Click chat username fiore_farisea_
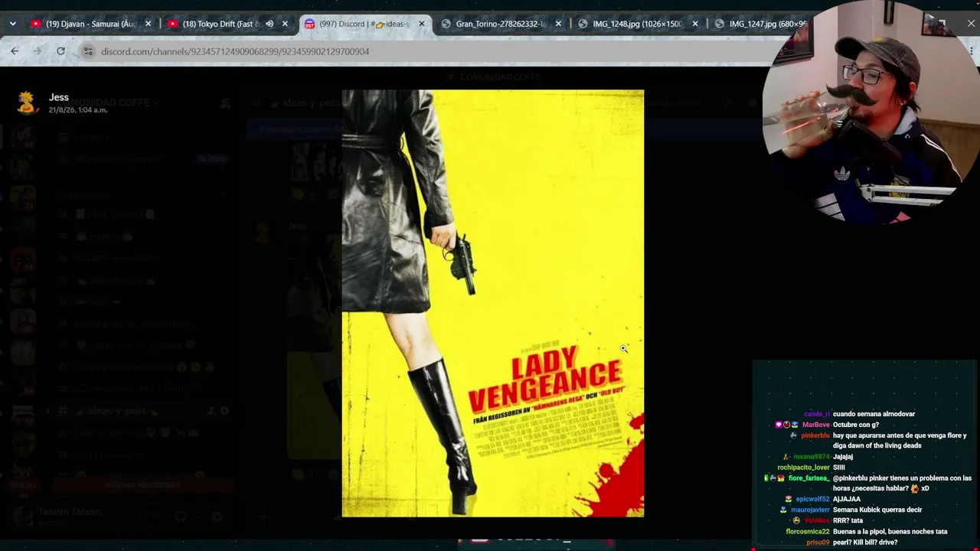 point(808,478)
